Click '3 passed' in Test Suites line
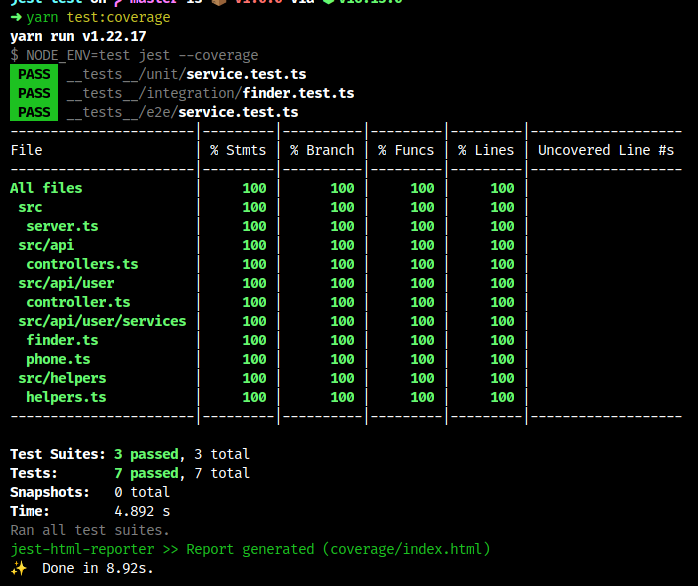698x586 pixels. pos(147,454)
